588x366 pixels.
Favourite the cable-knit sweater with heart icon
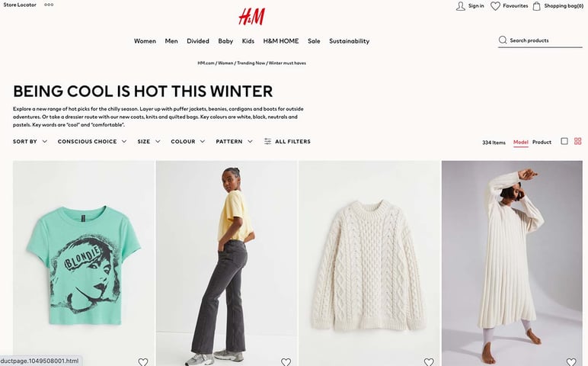tap(429, 362)
